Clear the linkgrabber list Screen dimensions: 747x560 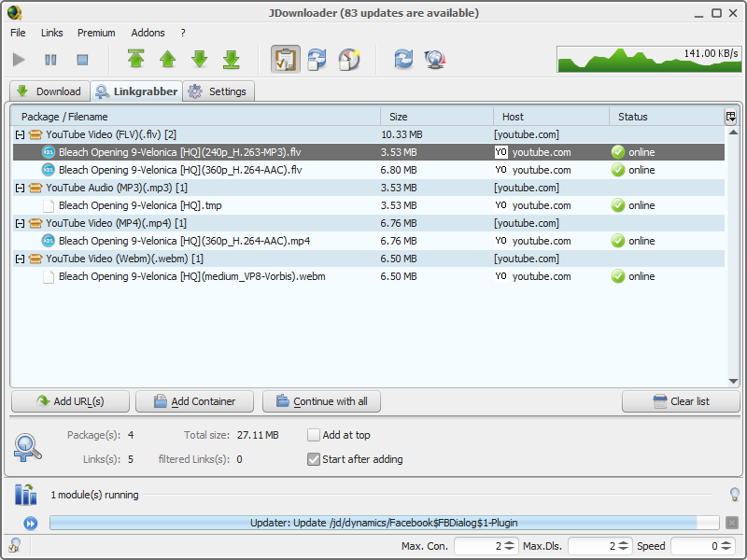[682, 401]
